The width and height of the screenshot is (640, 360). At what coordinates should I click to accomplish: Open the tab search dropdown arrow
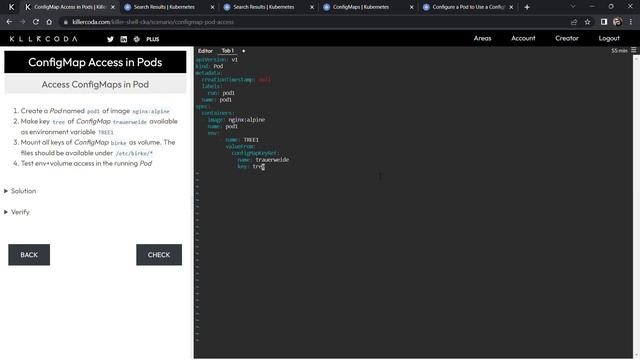click(573, 7)
